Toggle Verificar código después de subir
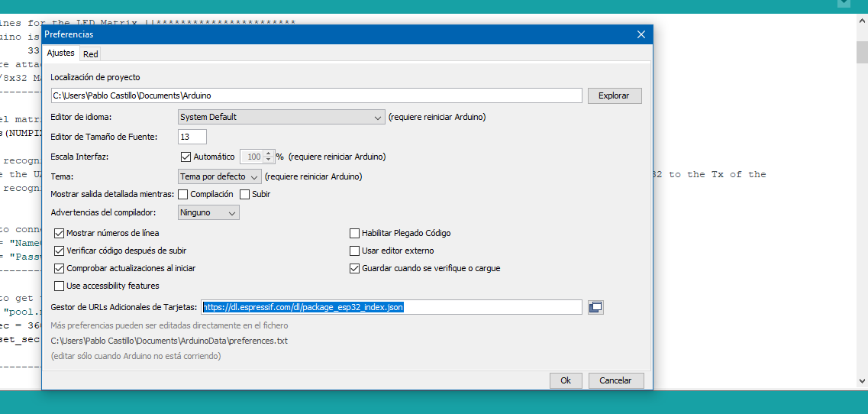 60,251
